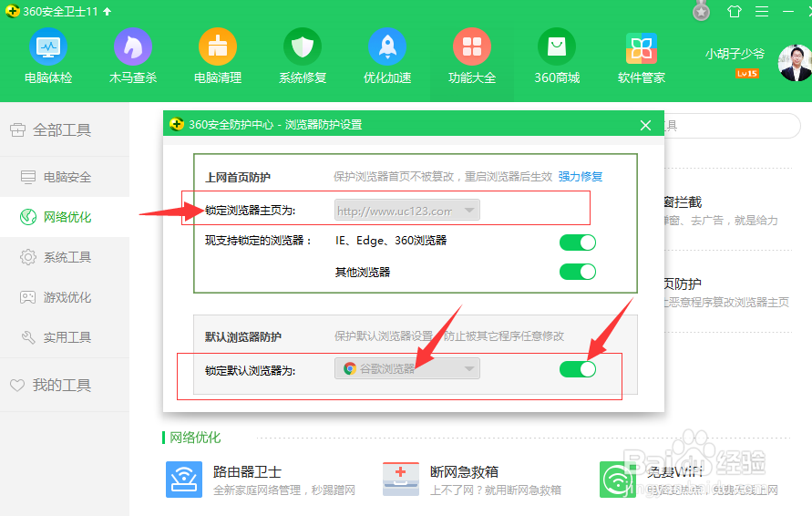Select 全部工具 in sidebar
Image resolution: width=812 pixels, height=516 pixels.
point(65,130)
